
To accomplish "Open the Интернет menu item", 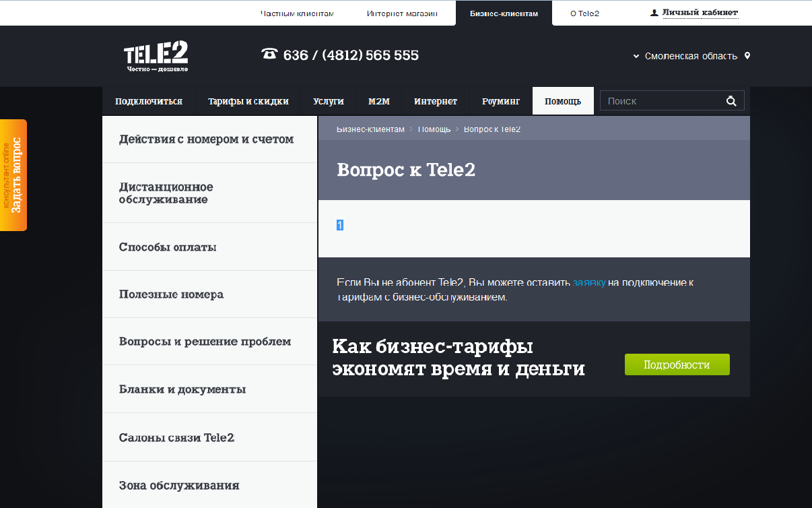I will tap(436, 101).
